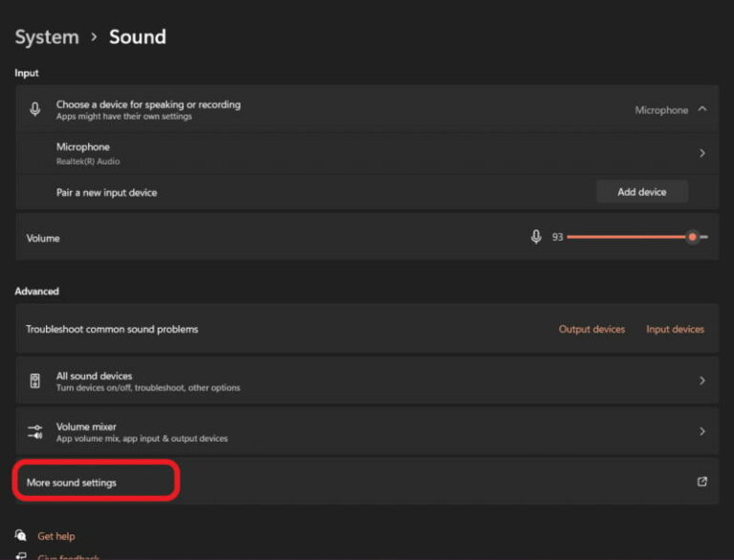Screen dimensions: 734x560
Task: Troubleshoot Input devices link
Action: [x=675, y=329]
